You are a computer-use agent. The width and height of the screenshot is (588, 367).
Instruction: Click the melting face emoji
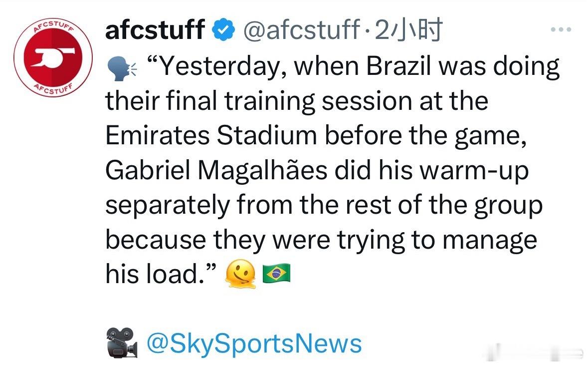click(241, 275)
